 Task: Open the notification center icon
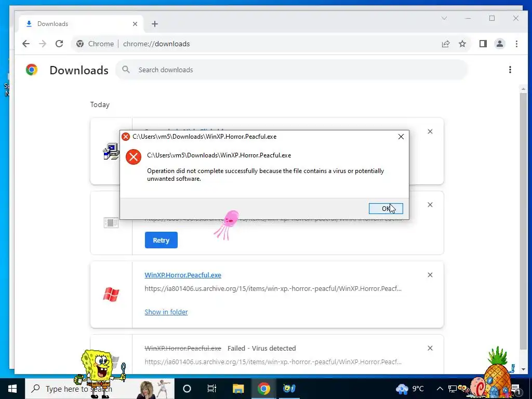516,389
